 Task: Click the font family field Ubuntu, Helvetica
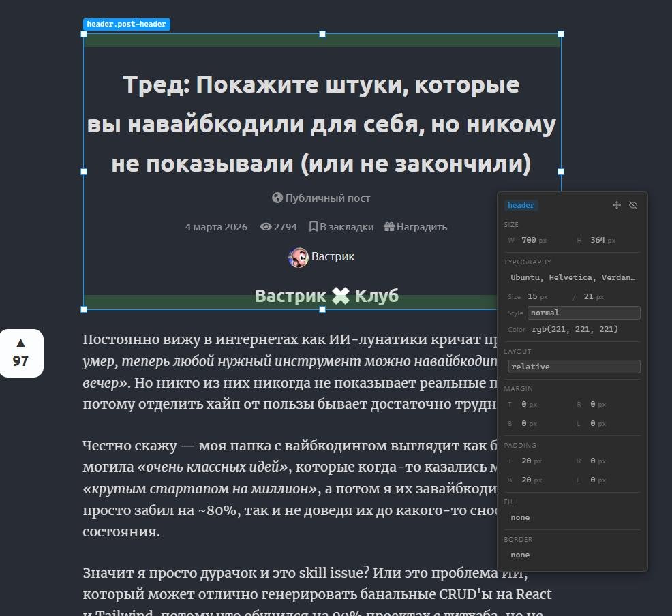click(572, 277)
